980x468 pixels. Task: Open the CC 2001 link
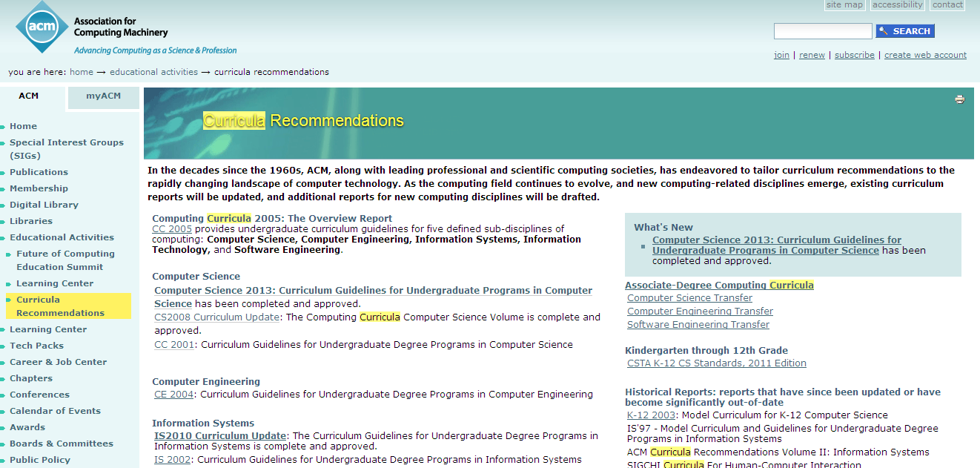click(174, 344)
